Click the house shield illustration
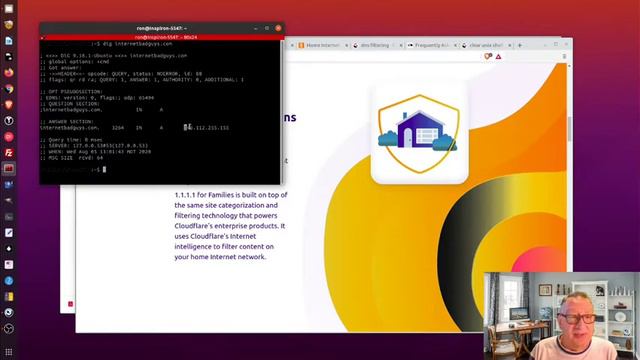 click(x=419, y=133)
